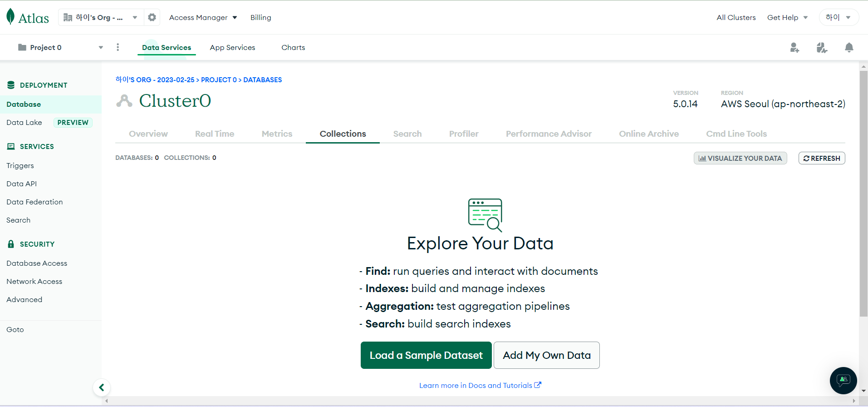Viewport: 868px width, 407px height.
Task: Open Data API in the sidebar
Action: pyautogui.click(x=21, y=184)
